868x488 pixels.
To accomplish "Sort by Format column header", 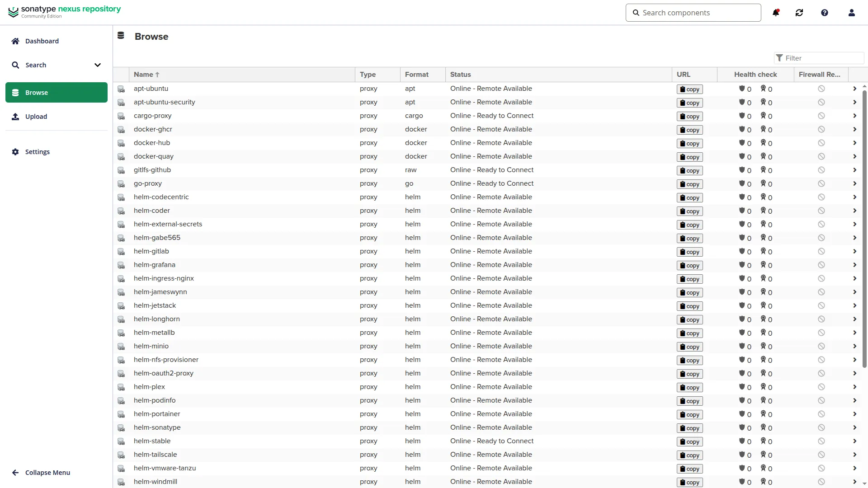I will click(x=423, y=75).
